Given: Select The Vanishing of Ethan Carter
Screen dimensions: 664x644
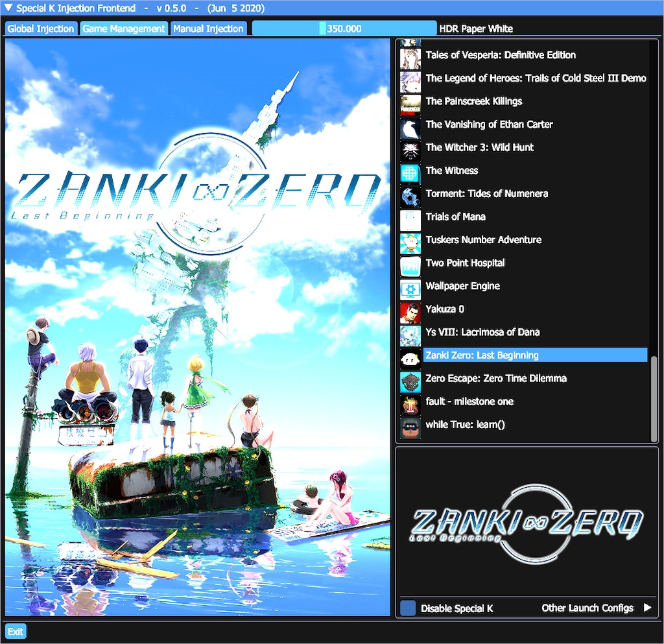Looking at the screenshot, I should 489,124.
